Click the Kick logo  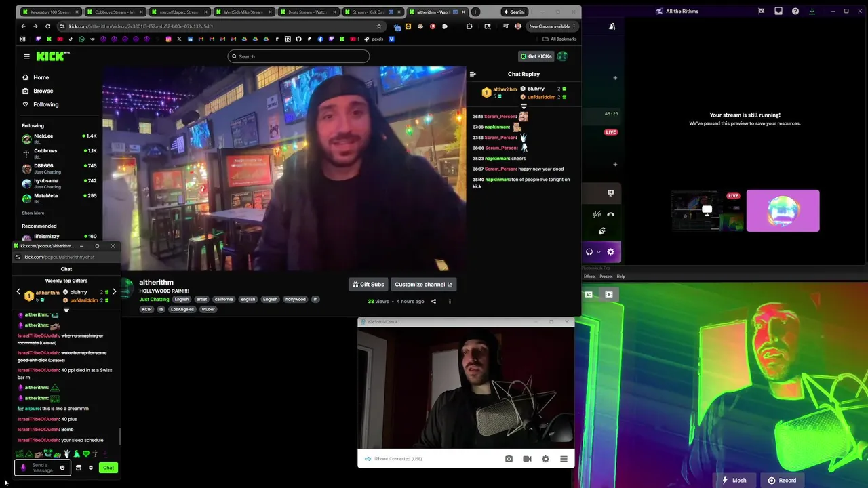pos(53,56)
